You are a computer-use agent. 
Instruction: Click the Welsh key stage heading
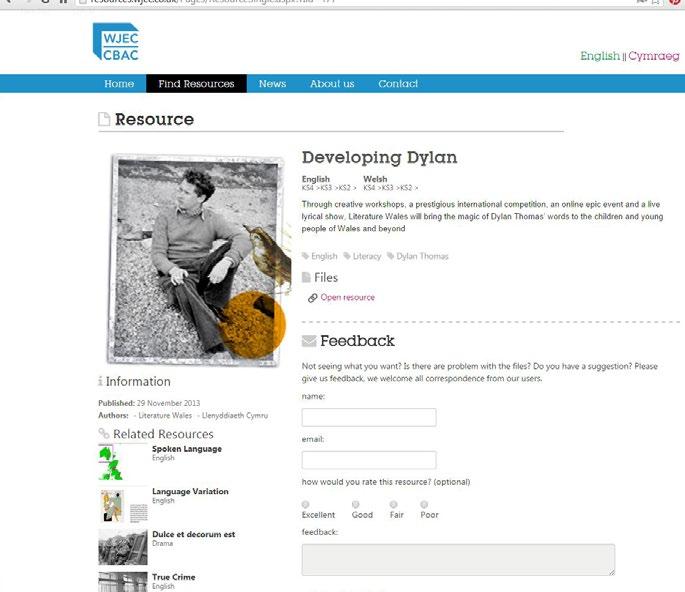pos(375,179)
